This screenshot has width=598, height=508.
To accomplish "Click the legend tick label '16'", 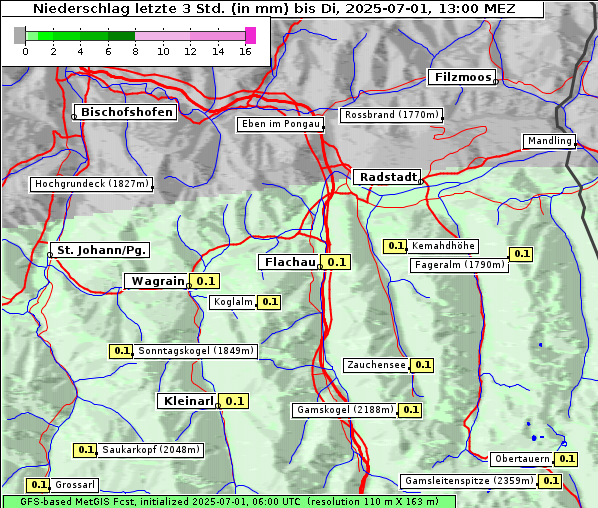I will click(245, 51).
